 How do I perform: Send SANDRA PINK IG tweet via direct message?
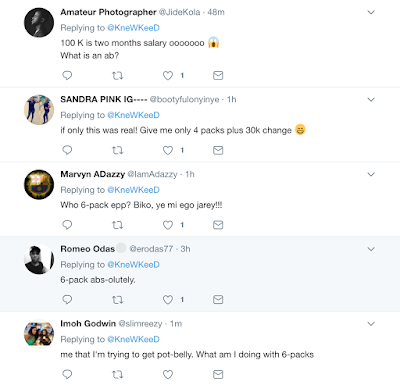[218, 150]
